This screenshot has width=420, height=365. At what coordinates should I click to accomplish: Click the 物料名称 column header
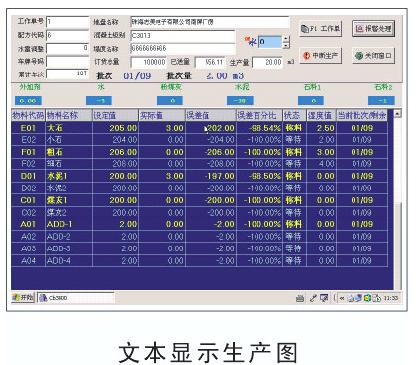[68, 115]
